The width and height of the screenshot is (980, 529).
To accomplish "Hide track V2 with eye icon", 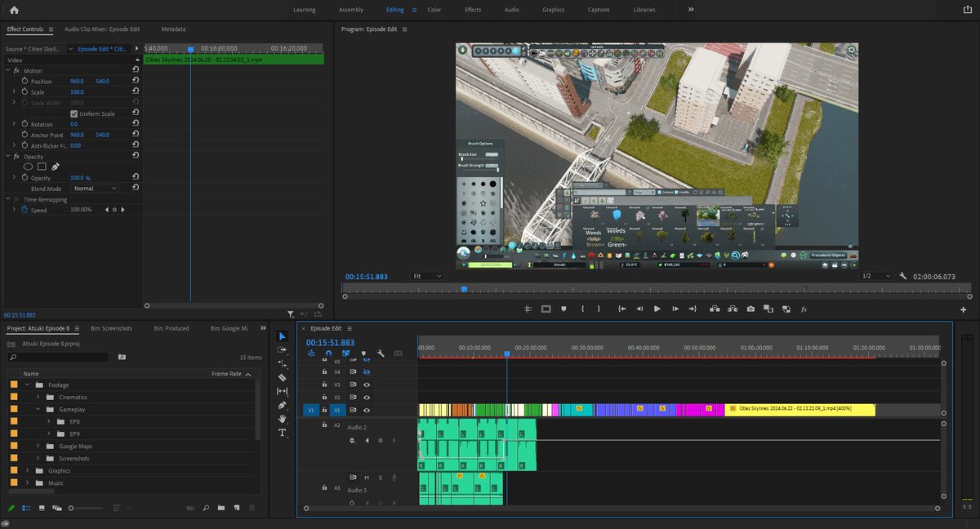I will 367,397.
